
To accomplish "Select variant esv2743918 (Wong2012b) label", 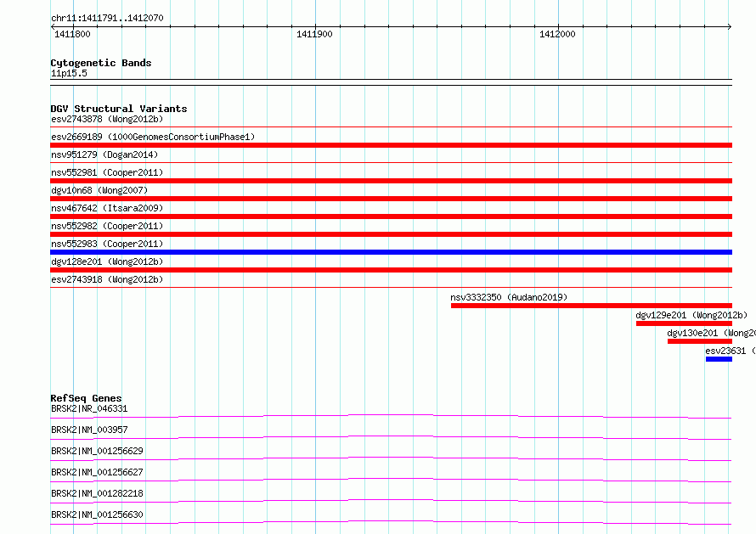I will click(x=107, y=279).
